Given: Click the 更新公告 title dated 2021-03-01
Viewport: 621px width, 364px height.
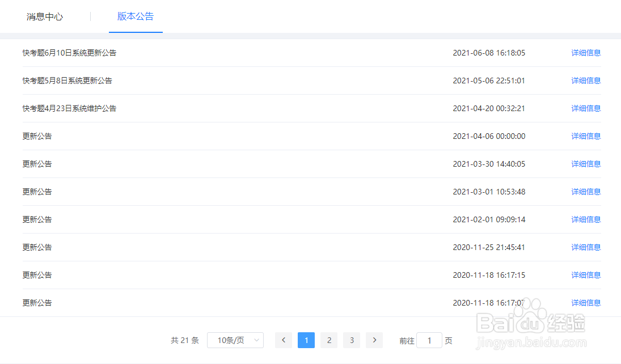Looking at the screenshot, I should click(x=37, y=191).
